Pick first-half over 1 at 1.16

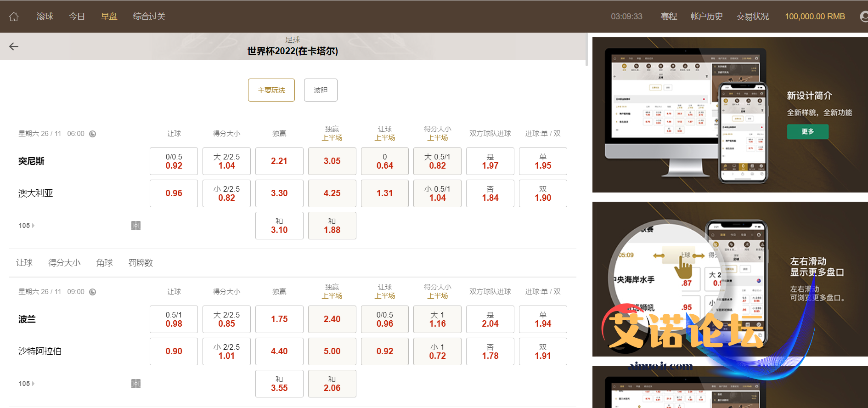point(437,319)
